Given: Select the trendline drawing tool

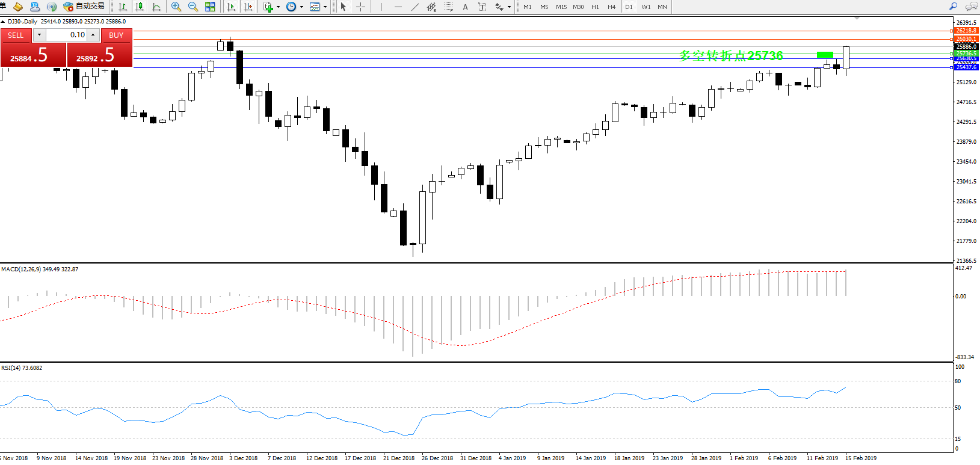Looking at the screenshot, I should tap(415, 7).
